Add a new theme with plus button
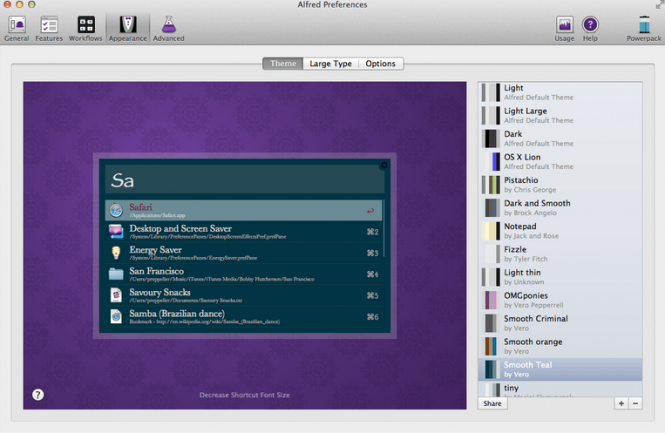Image resolution: width=665 pixels, height=433 pixels. [621, 403]
